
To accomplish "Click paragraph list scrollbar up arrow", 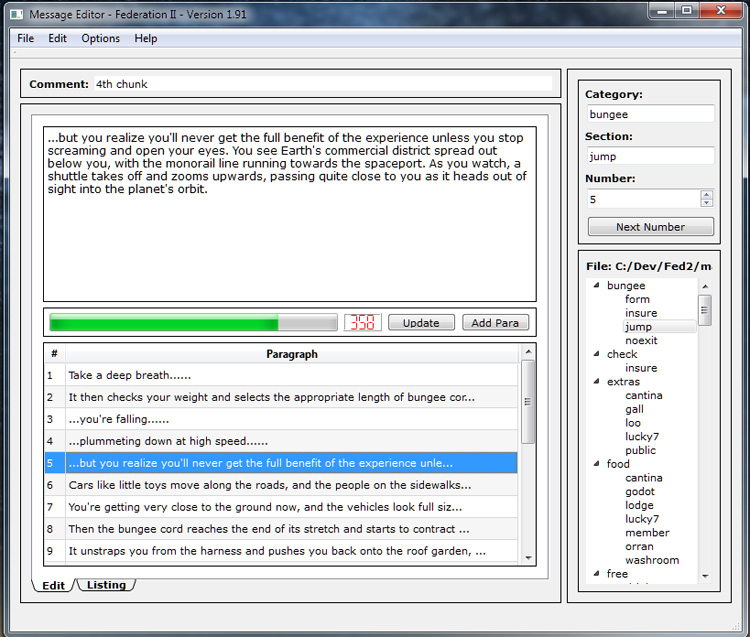I will (528, 351).
